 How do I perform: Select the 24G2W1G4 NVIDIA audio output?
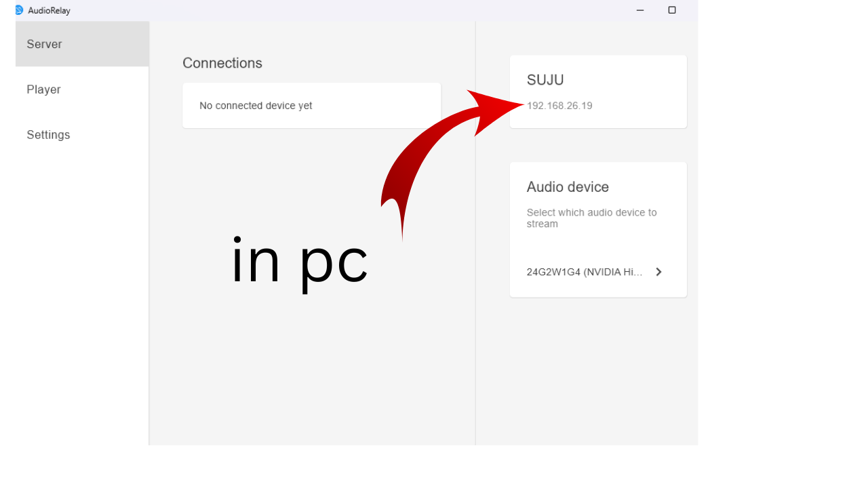(585, 272)
